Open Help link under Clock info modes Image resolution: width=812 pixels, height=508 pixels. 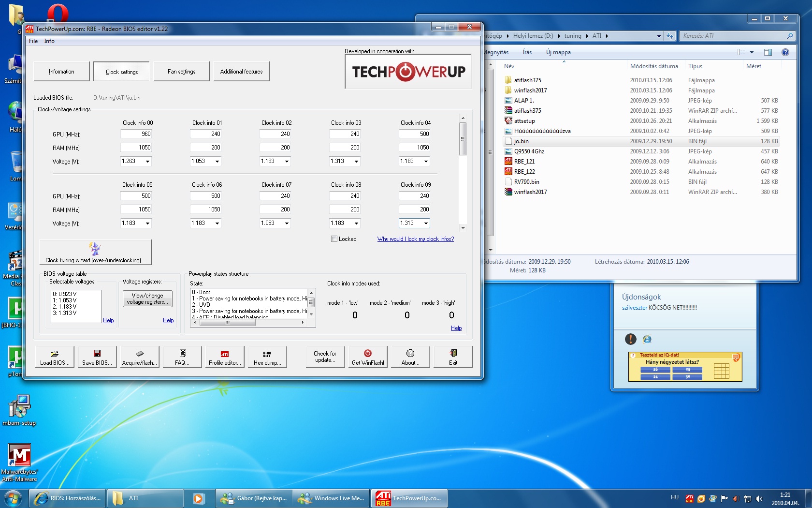coord(456,328)
